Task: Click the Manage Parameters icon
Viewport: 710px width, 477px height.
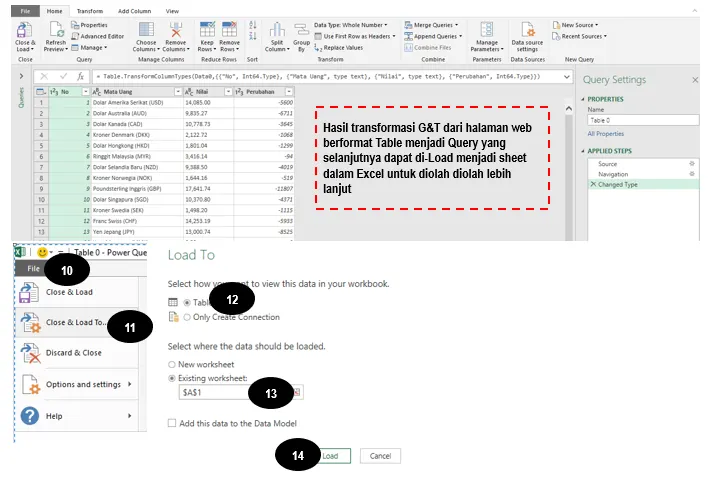Action: point(487,30)
